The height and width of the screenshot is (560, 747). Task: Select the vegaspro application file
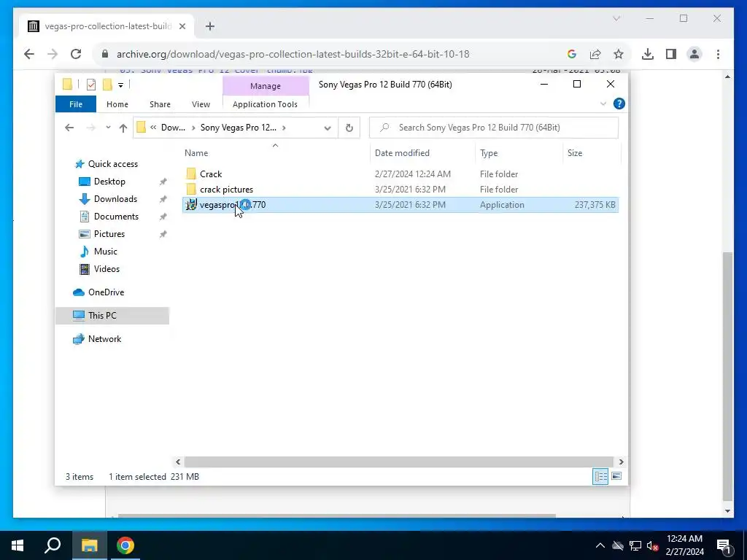click(x=400, y=205)
